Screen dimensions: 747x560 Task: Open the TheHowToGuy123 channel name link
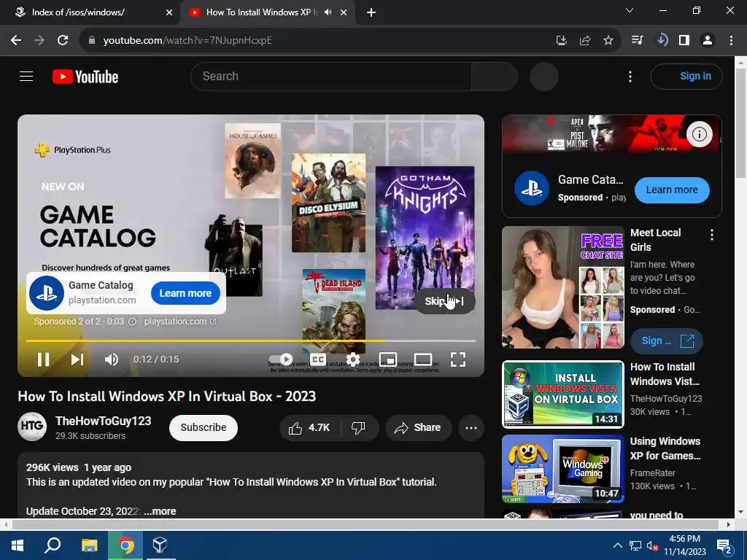(104, 421)
